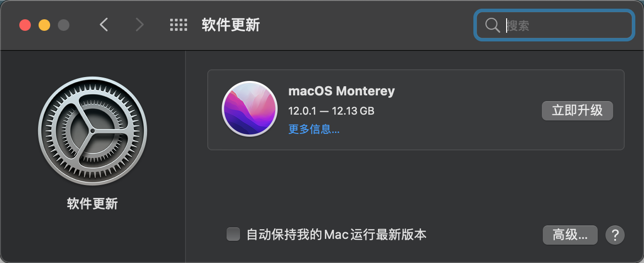Enable 自动保持我的 Mac 运行最新版本 checkbox
644x263 pixels.
[233, 235]
